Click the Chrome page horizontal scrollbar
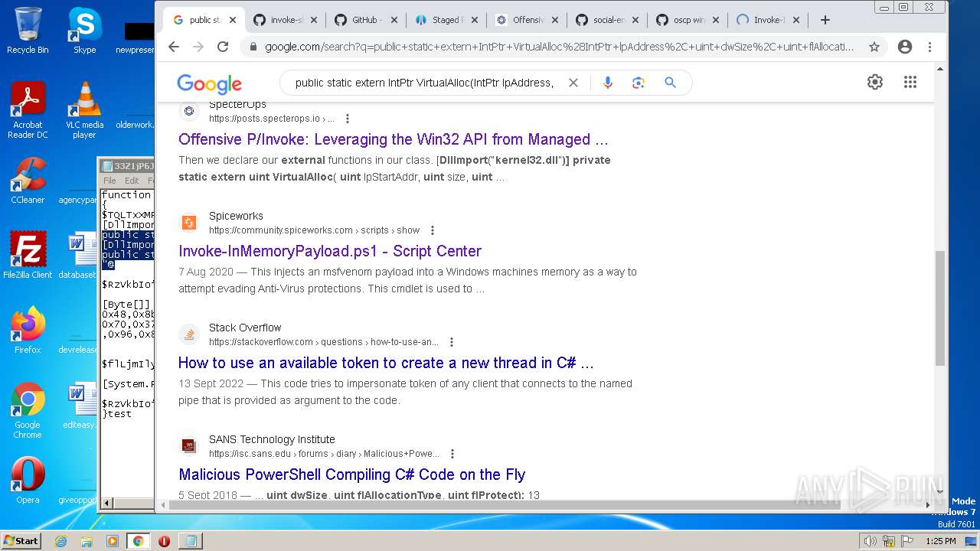The width and height of the screenshot is (980, 551). (505, 505)
